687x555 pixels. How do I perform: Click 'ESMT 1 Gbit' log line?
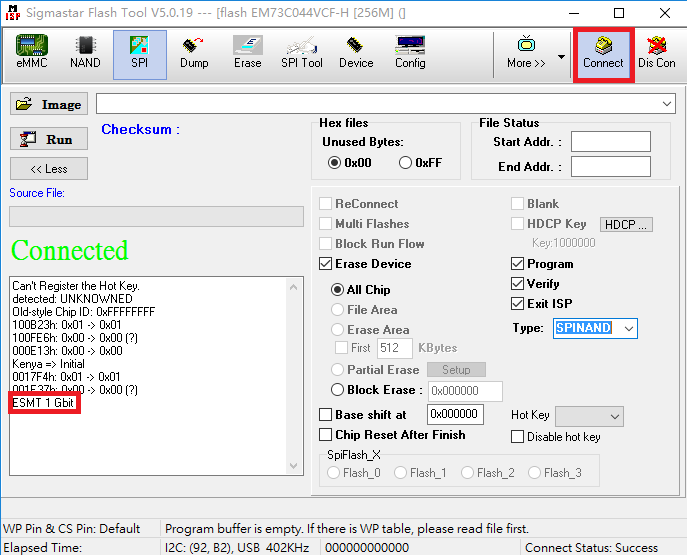[x=43, y=403]
